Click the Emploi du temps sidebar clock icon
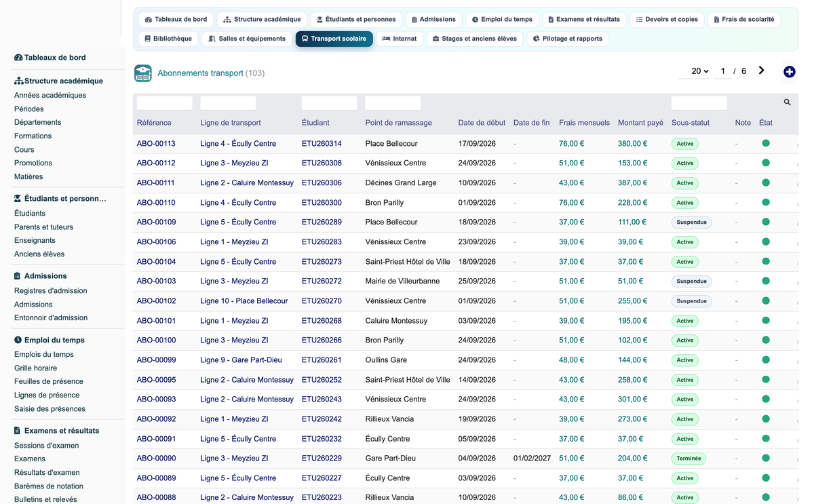814x504 pixels. (x=18, y=340)
